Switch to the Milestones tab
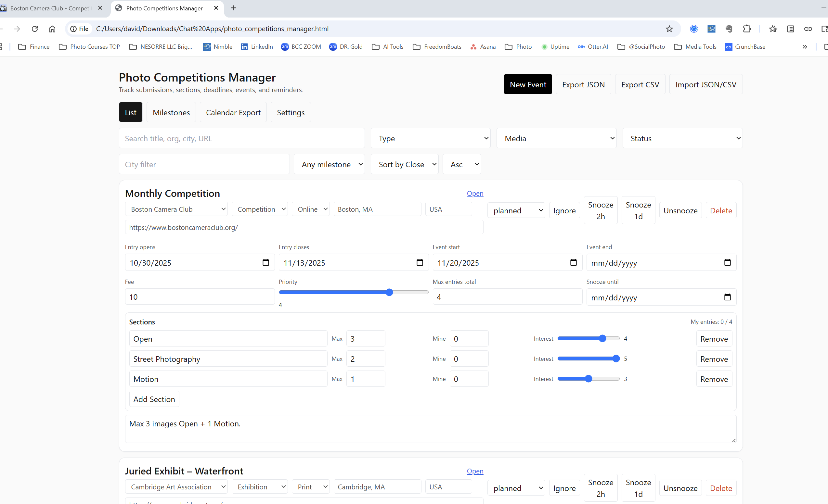The height and width of the screenshot is (504, 828). coord(171,112)
